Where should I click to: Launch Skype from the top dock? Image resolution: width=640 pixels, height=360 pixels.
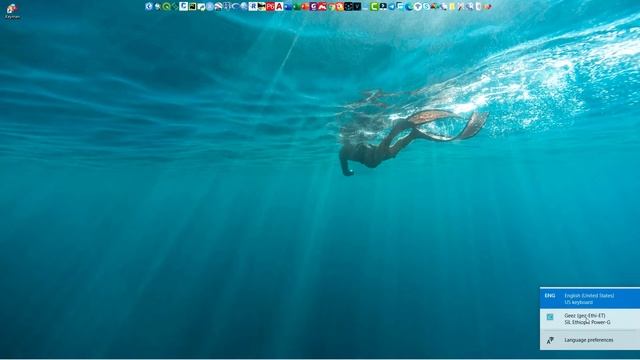coord(427,6)
